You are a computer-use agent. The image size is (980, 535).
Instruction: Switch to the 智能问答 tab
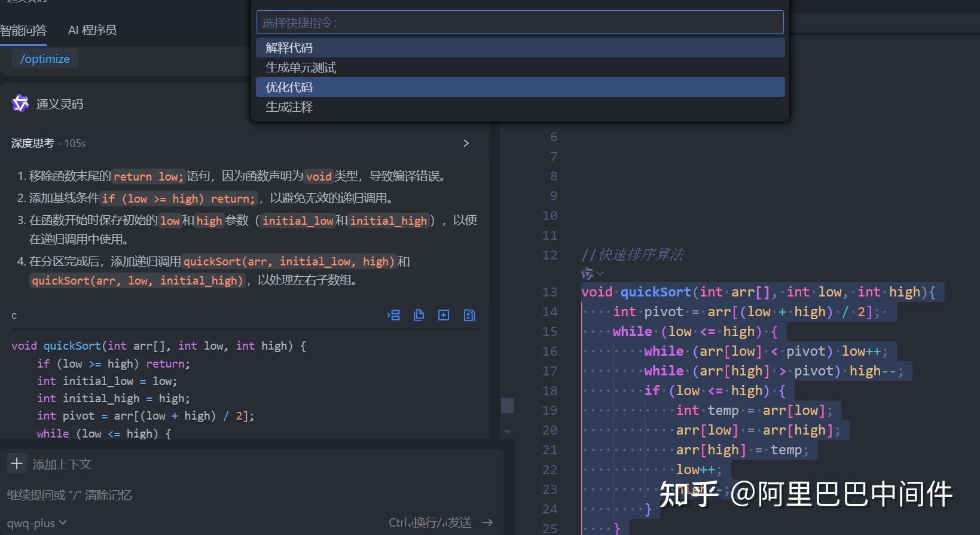pyautogui.click(x=23, y=30)
